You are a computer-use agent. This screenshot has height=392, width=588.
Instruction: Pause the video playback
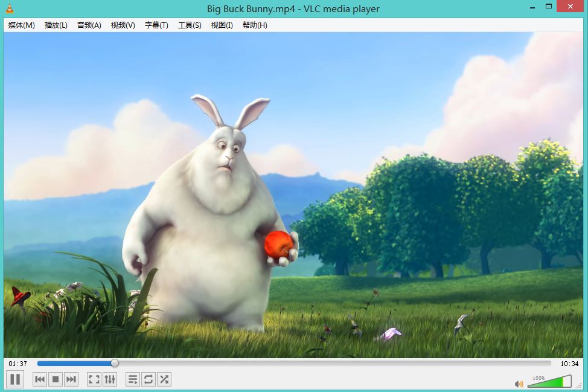tap(15, 379)
